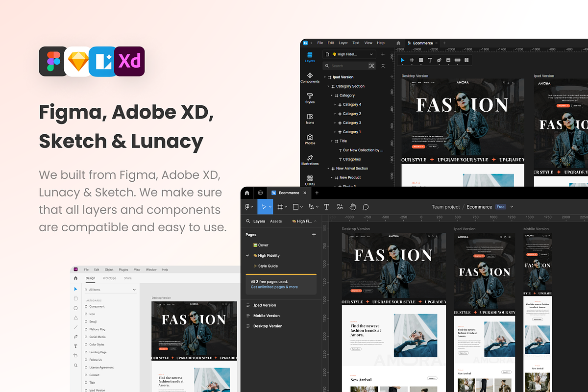Viewport: 588px width, 392px height.
Task: Select Adobe XD Polygon tool
Action: click(75, 318)
